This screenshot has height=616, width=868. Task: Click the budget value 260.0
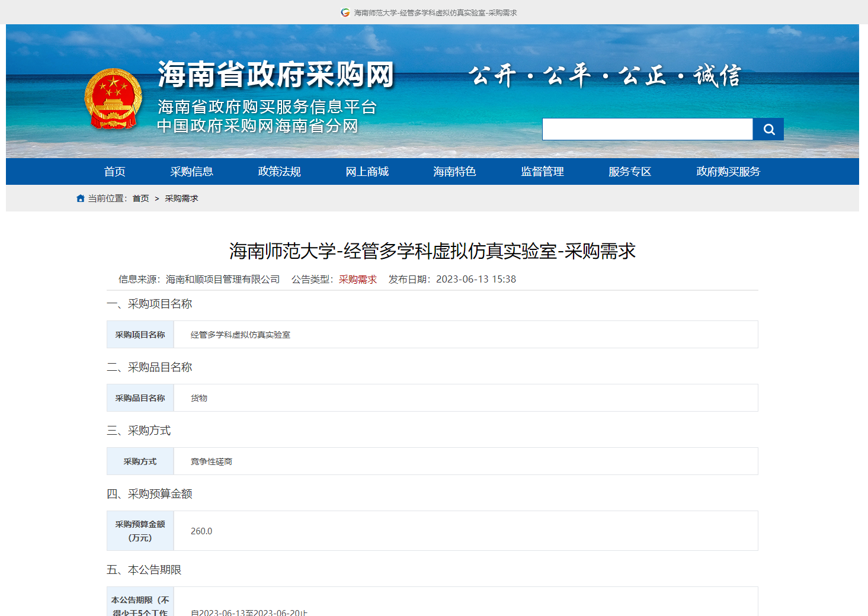coord(201,531)
